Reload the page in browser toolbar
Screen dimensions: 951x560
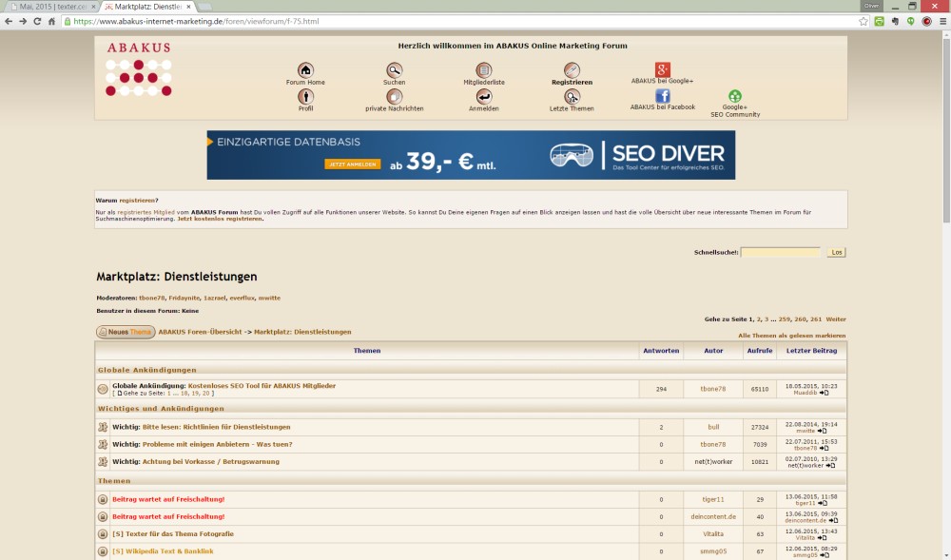[x=38, y=21]
